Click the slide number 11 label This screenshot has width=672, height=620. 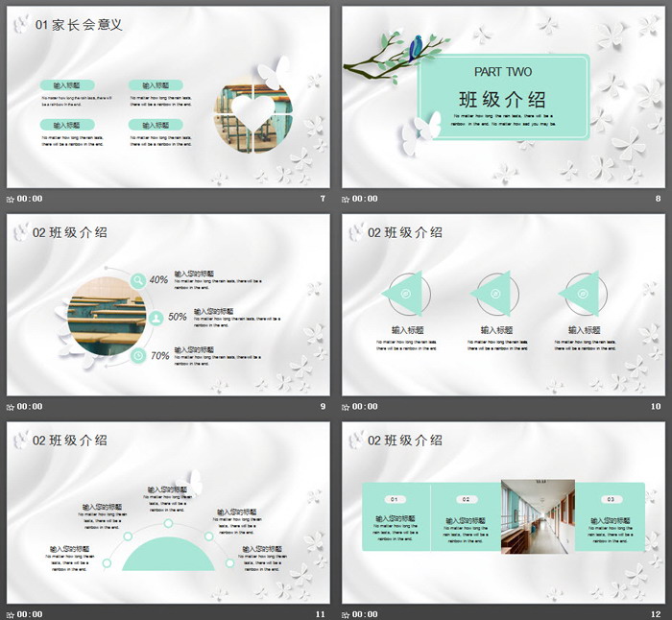[321, 613]
